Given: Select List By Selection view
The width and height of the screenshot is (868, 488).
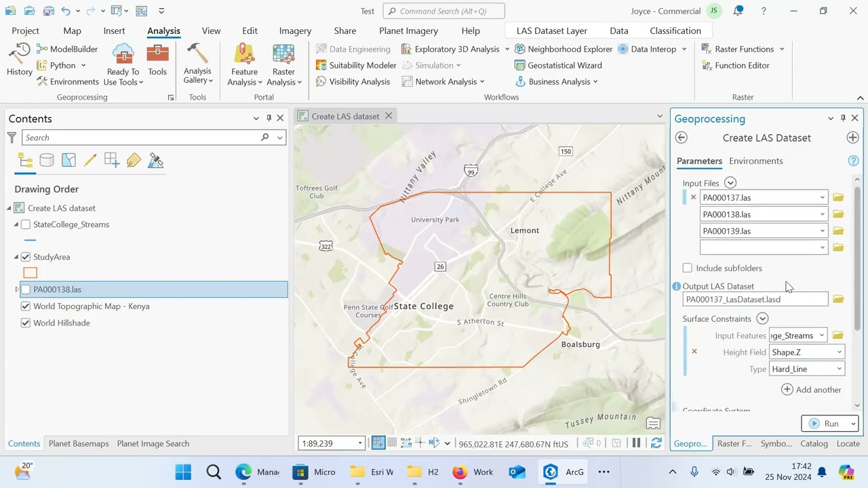Looking at the screenshot, I should [x=68, y=161].
